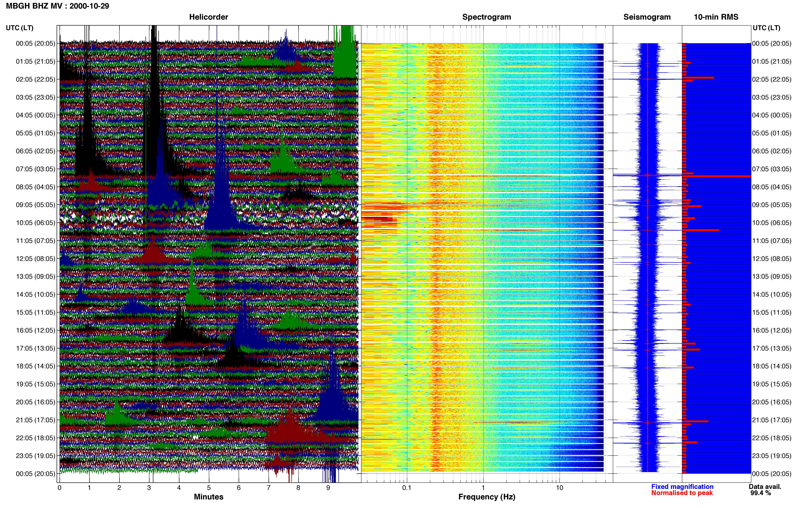Image resolution: width=812 pixels, height=508 pixels.
Task: Click left time label '14:05 (10:05)'
Action: (36, 294)
